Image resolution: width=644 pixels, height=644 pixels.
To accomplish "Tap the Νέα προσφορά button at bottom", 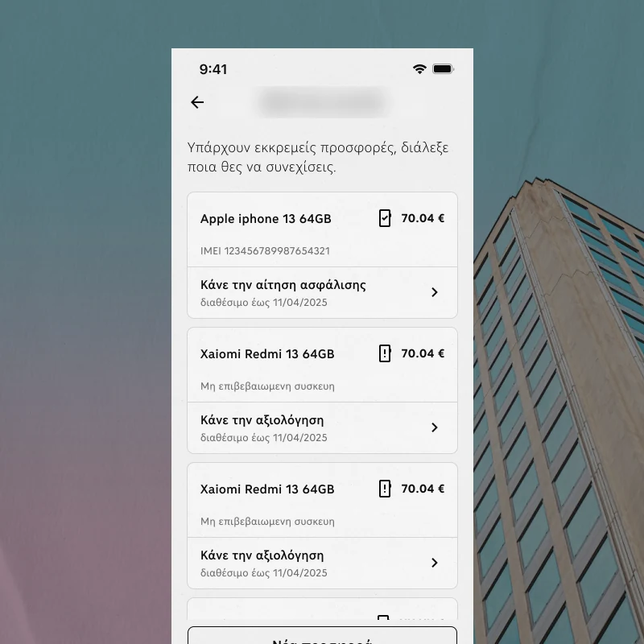I will click(x=323, y=635).
